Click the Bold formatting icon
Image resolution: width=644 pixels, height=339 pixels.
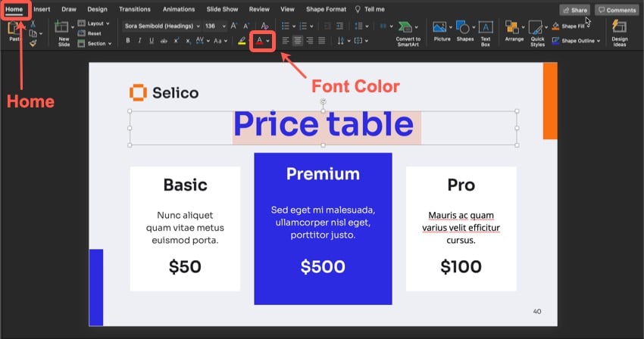click(x=129, y=40)
